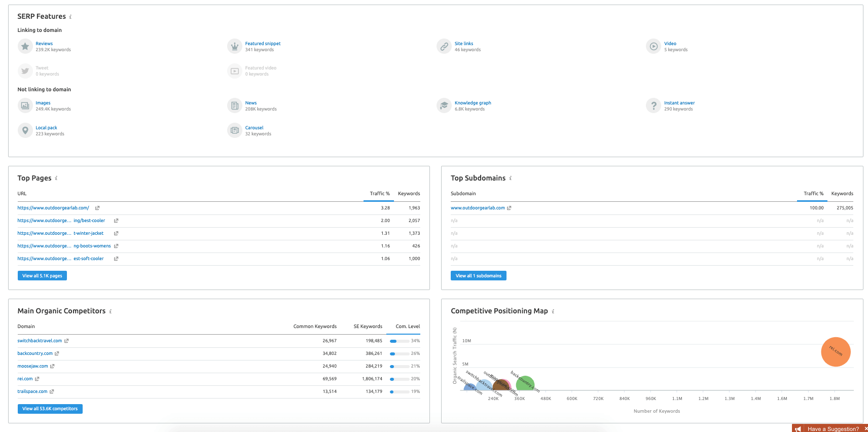Click the Instant answer question mark icon
Screen dimensions: 868x432
click(654, 105)
